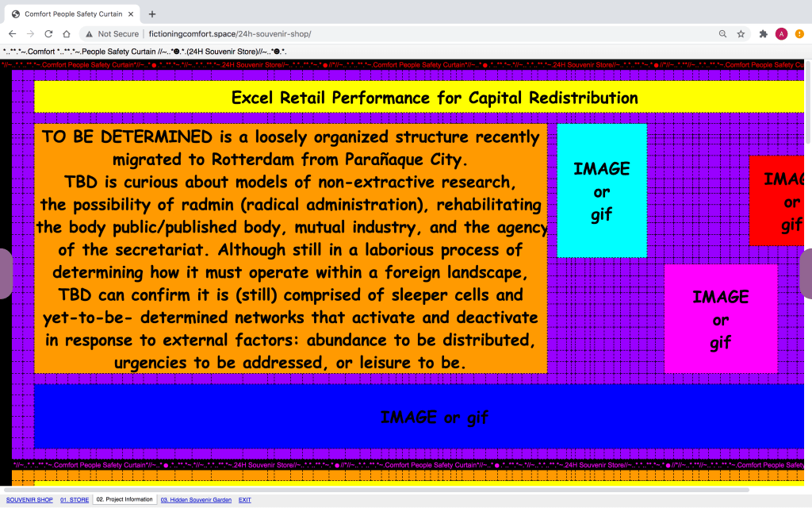Click the browser back arrow
812x508 pixels.
pos(13,34)
